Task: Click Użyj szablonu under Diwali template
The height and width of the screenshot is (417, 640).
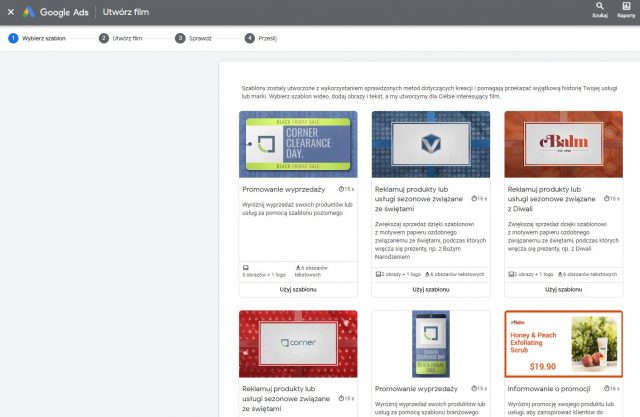Action: point(563,289)
